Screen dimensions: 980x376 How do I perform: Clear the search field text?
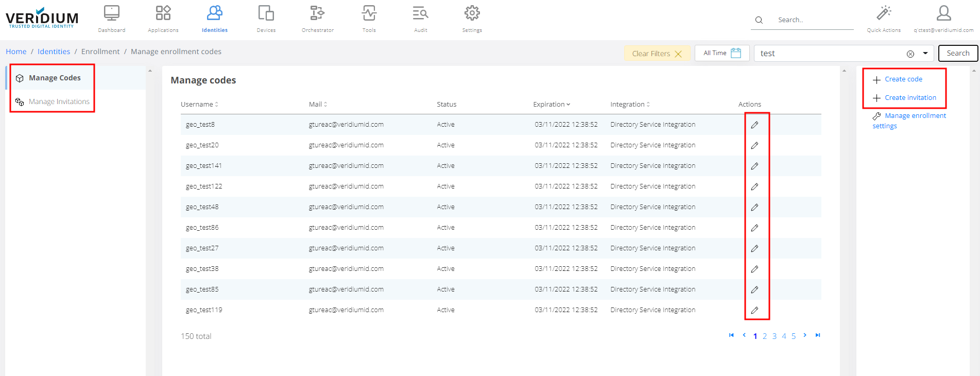(910, 54)
